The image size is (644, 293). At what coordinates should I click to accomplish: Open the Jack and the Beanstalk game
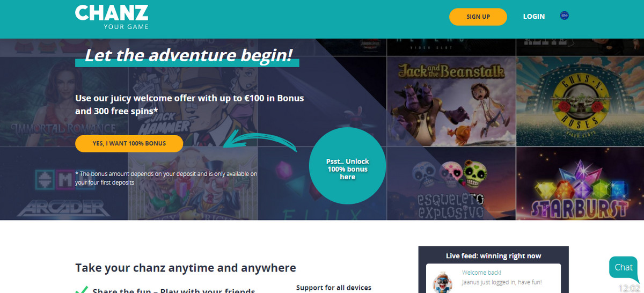click(451, 101)
